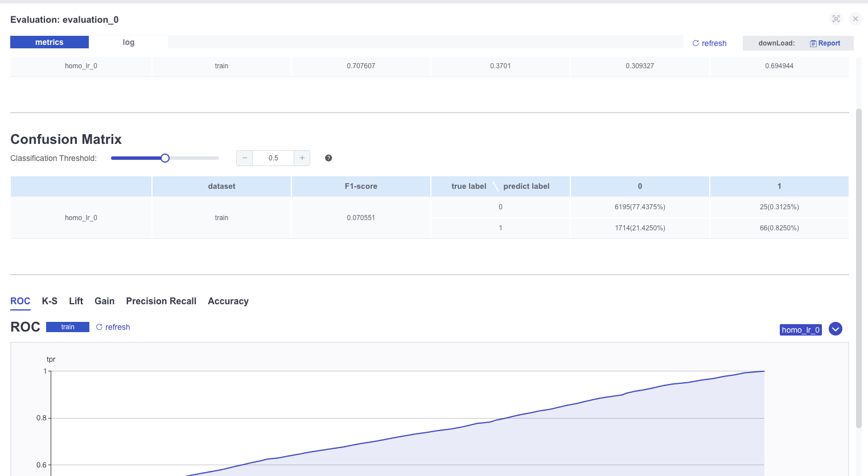Decrease threshold with minus button
Screen dimensions: 868x476
244,158
